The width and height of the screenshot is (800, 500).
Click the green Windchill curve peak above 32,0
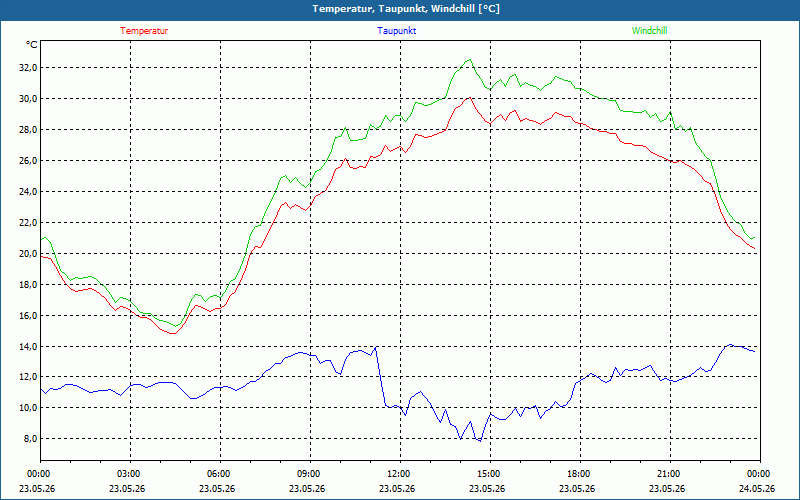(469, 60)
